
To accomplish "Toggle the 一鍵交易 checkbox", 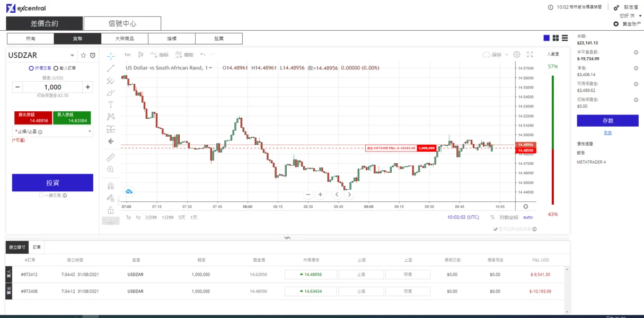I will (41, 196).
